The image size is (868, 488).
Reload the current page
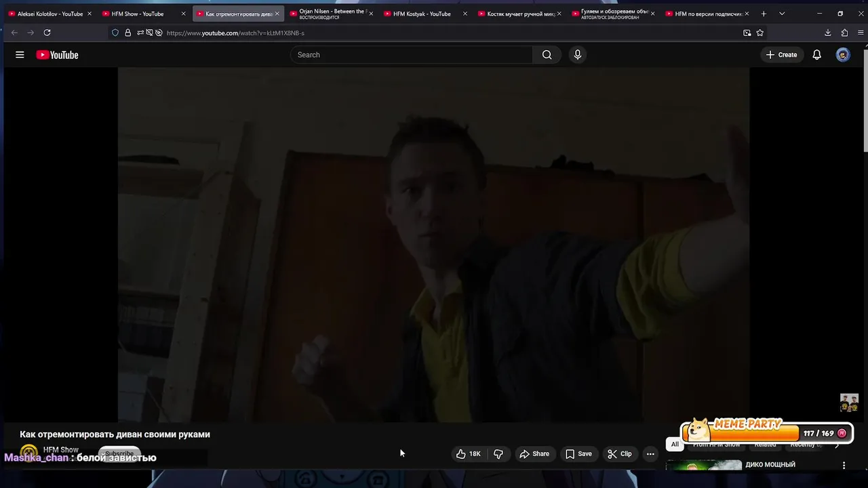[x=47, y=33]
